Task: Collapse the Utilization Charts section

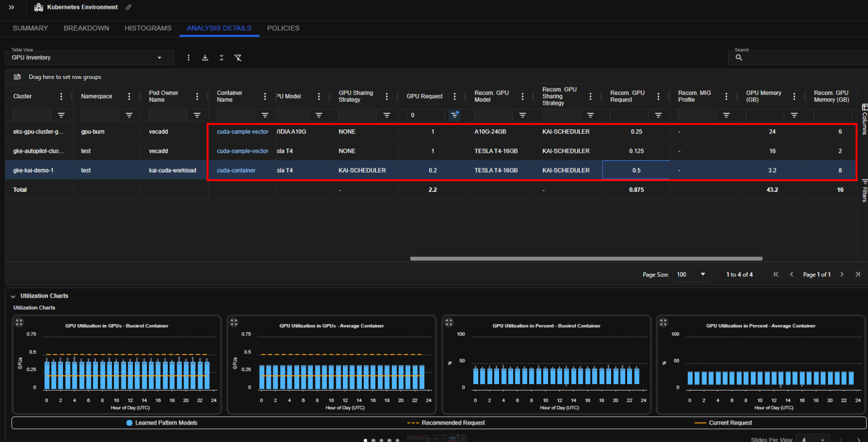Action: (13, 296)
